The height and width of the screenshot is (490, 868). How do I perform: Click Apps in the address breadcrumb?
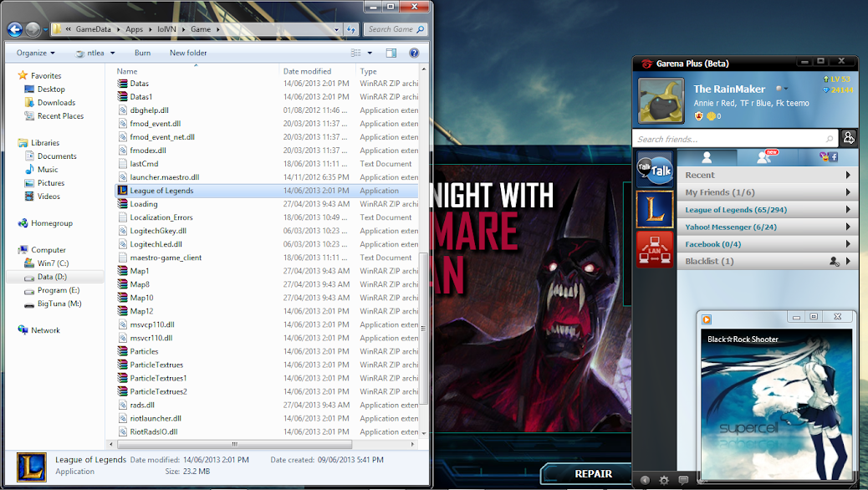[134, 29]
